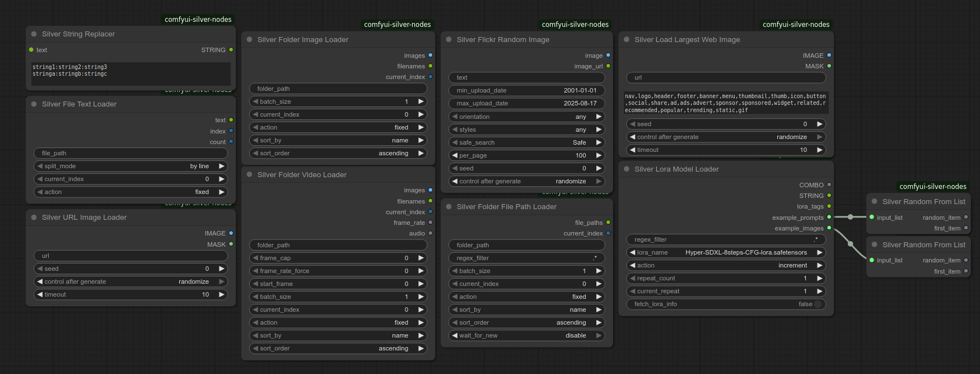Screen dimensions: 980x374
Task: Click min_upload_date field on Flickr node
Action: (527, 91)
